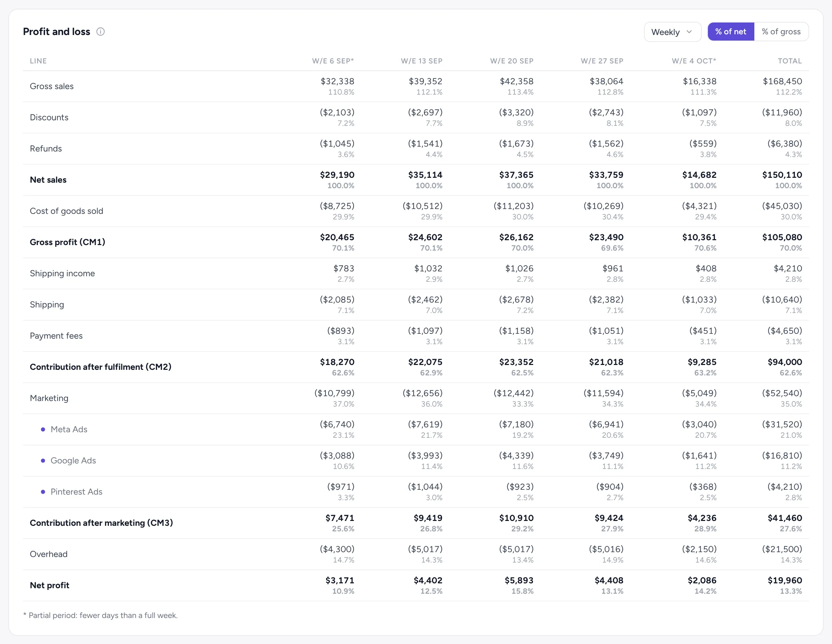Viewport: 832px width, 644px height.
Task: Click the W/E 27 SEP column header
Action: 602,61
